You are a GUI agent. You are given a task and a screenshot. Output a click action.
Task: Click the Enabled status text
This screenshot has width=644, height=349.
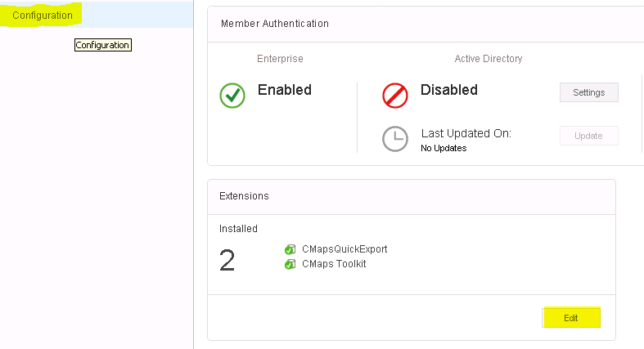click(x=285, y=90)
